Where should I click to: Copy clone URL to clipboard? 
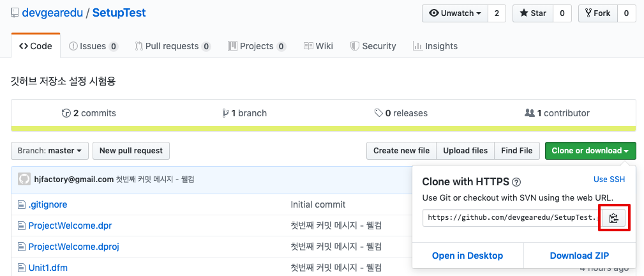pos(613,218)
